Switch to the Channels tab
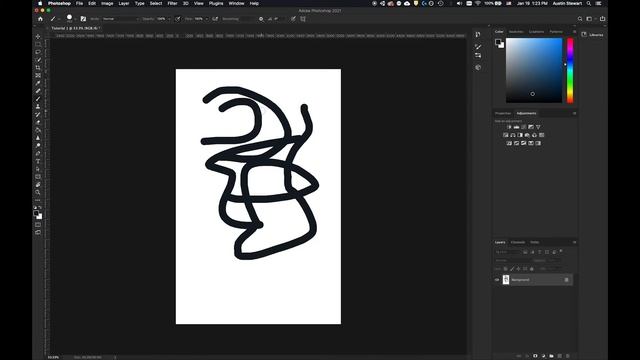 click(518, 242)
